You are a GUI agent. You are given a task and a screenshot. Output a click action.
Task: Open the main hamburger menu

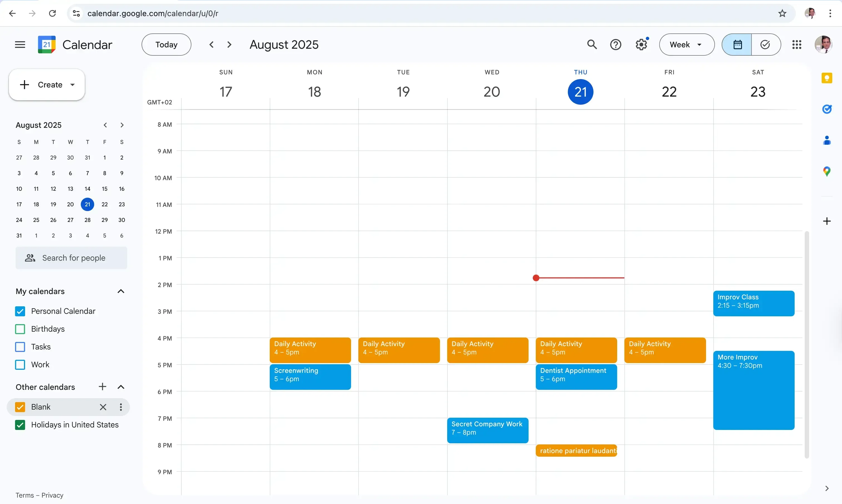coord(20,44)
